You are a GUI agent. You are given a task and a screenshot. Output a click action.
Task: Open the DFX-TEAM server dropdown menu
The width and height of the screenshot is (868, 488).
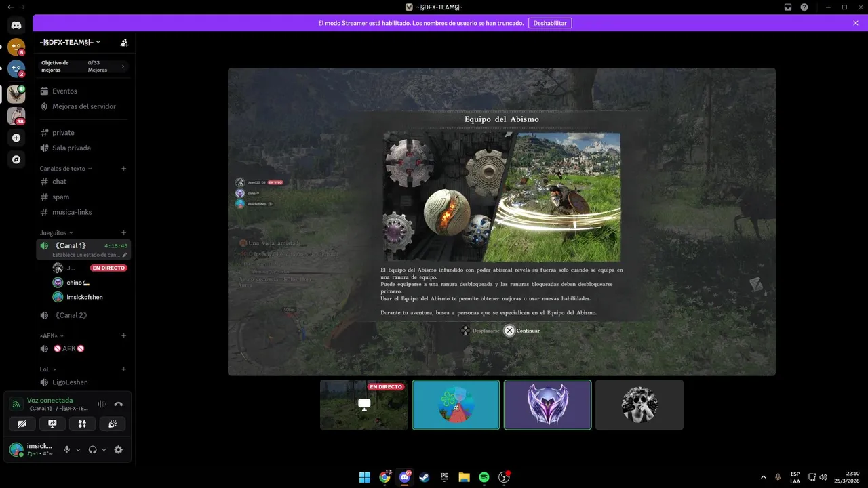(71, 42)
